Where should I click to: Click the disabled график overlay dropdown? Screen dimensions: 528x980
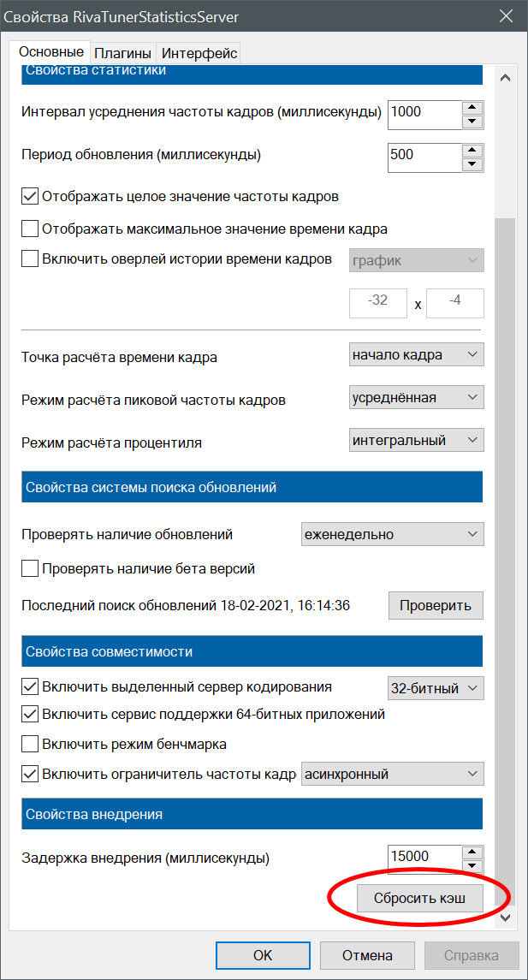[x=416, y=260]
